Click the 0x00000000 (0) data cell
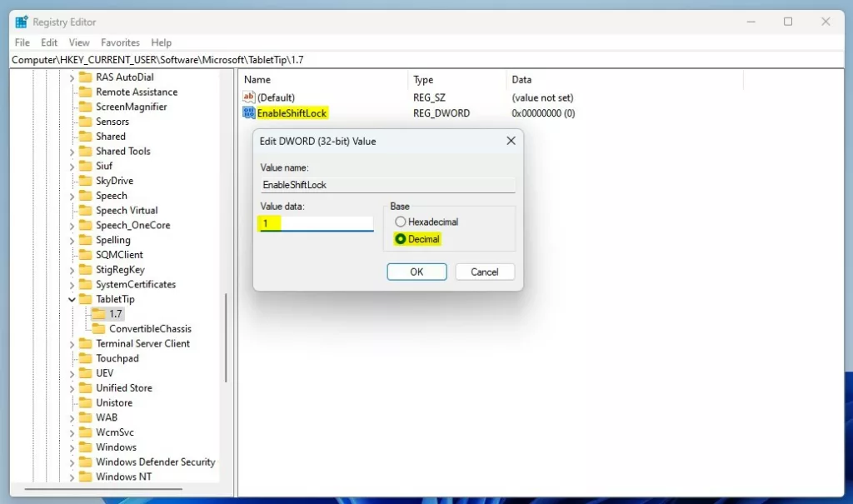853x504 pixels. pos(543,113)
